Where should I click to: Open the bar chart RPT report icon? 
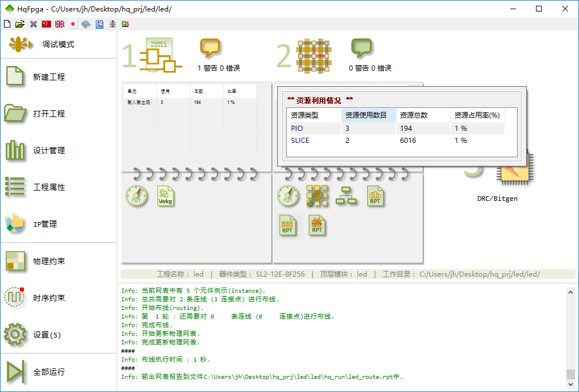pos(375,196)
